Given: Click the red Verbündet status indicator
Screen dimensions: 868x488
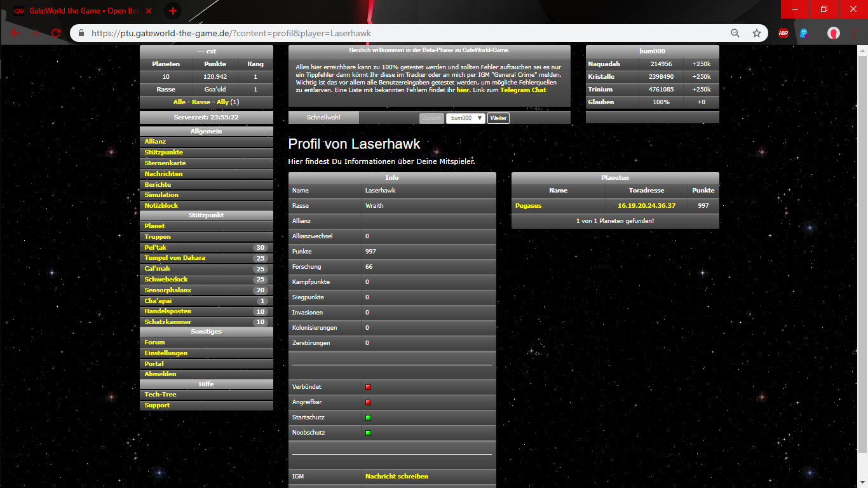Looking at the screenshot, I should click(x=368, y=387).
